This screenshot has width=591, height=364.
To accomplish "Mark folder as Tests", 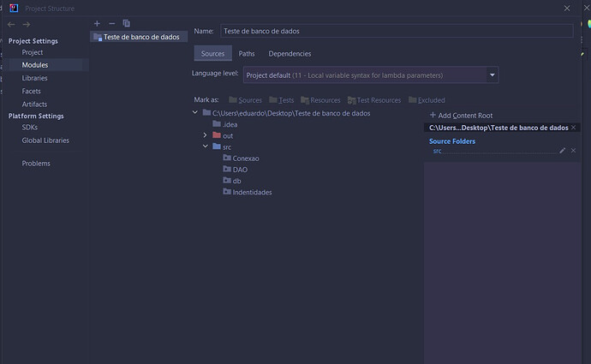I will [281, 100].
